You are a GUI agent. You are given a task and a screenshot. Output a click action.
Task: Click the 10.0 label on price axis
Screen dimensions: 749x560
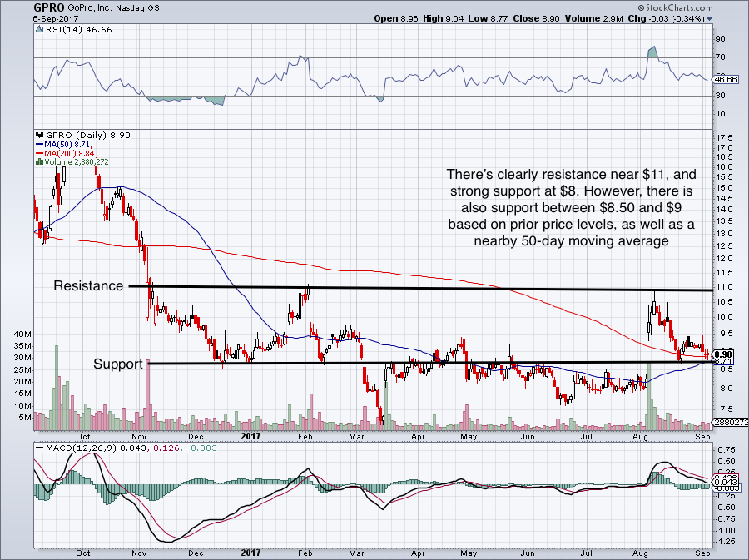click(724, 317)
